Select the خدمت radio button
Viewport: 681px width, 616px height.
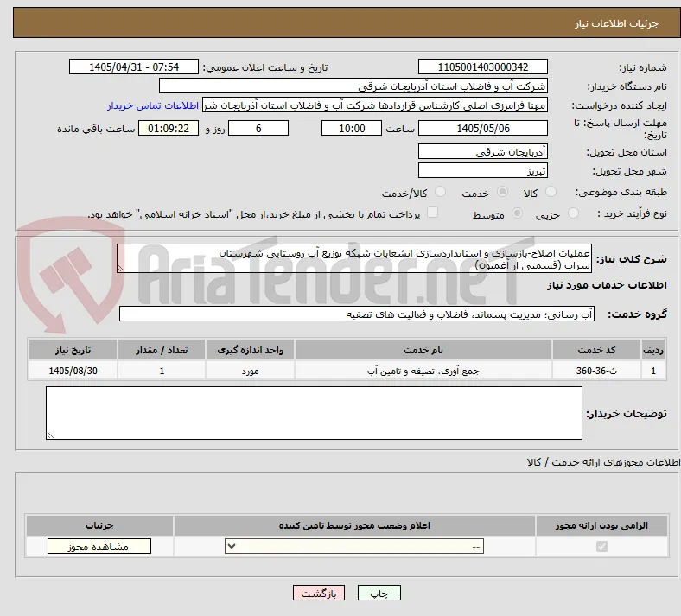[x=502, y=192]
